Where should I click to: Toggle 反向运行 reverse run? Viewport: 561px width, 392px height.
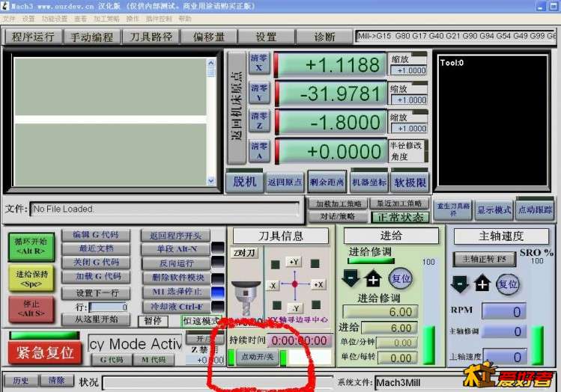176,263
